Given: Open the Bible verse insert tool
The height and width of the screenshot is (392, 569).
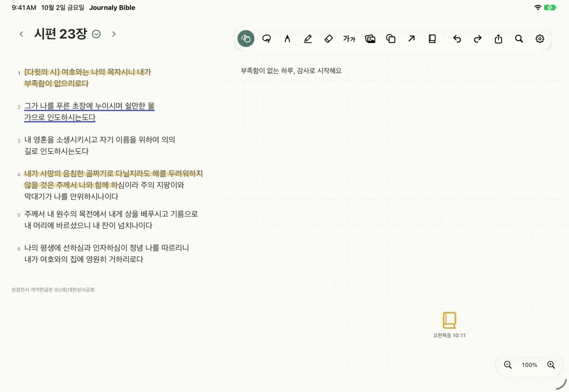Looking at the screenshot, I should 432,39.
